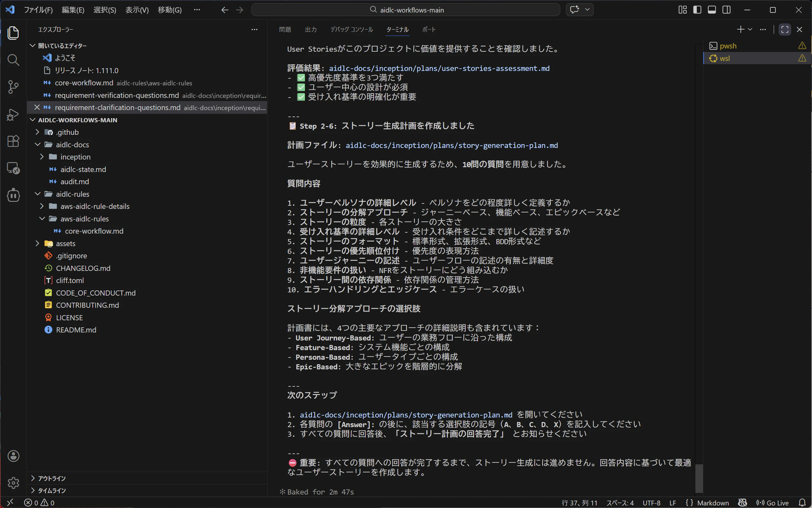Collapse the AIDLC-WORKFLOWS-MAIN section

click(33, 120)
